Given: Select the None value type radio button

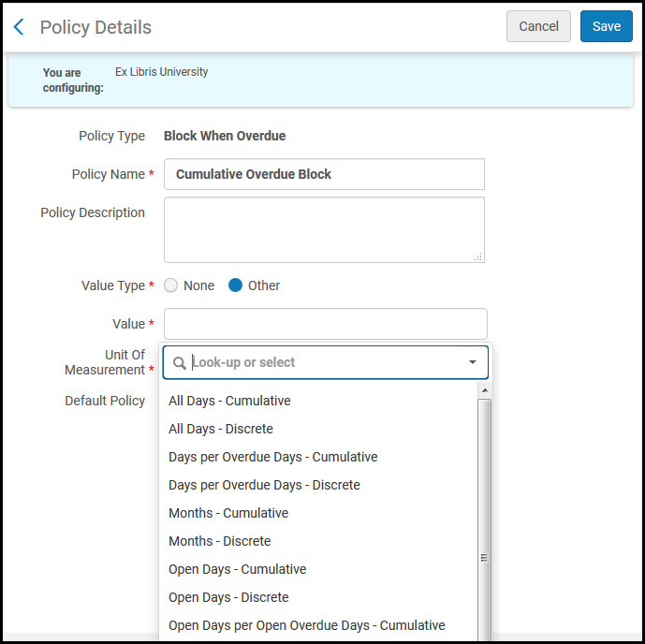Looking at the screenshot, I should point(171,285).
